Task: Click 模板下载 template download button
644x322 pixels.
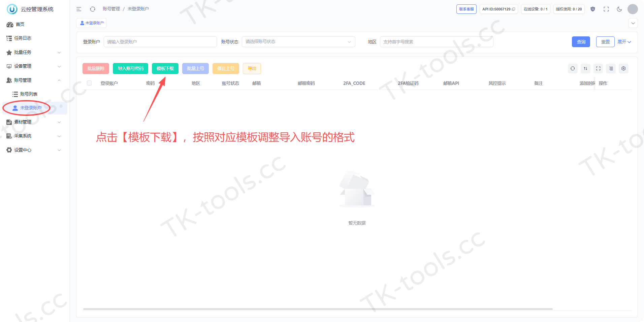Action: (165, 68)
